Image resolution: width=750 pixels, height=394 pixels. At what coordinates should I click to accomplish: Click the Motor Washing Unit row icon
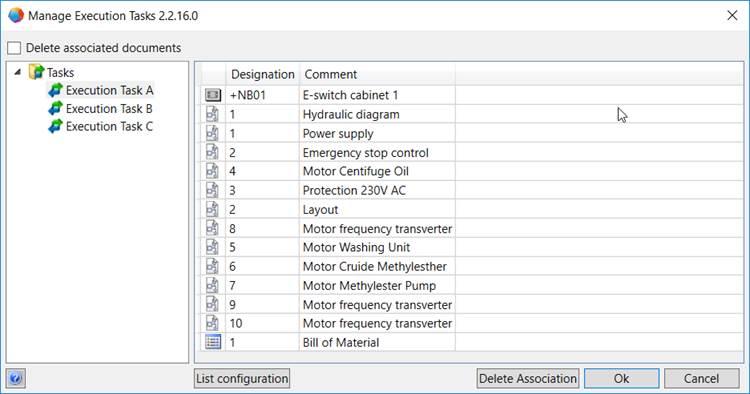pyautogui.click(x=212, y=247)
